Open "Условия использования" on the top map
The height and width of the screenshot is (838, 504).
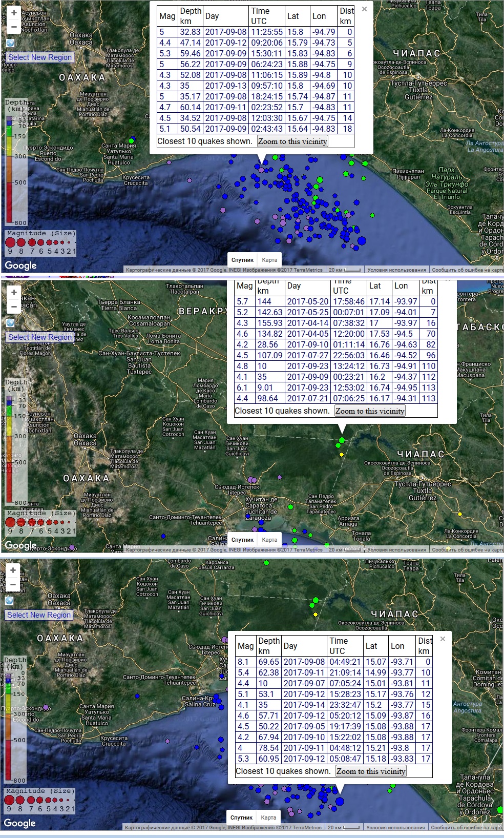[396, 270]
